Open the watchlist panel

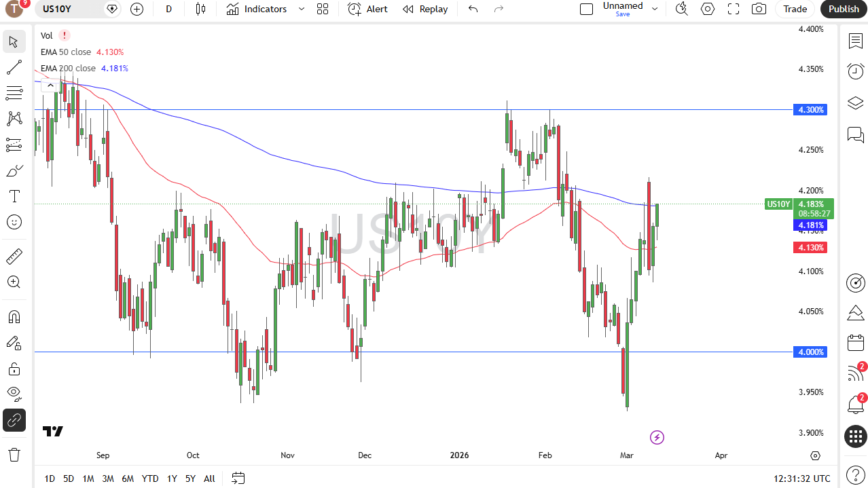855,41
